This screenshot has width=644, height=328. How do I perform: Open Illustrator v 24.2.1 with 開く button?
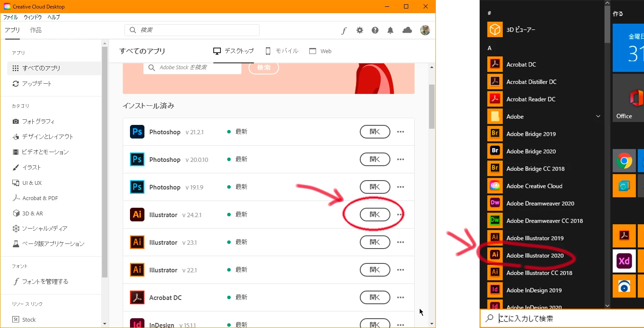pos(375,215)
